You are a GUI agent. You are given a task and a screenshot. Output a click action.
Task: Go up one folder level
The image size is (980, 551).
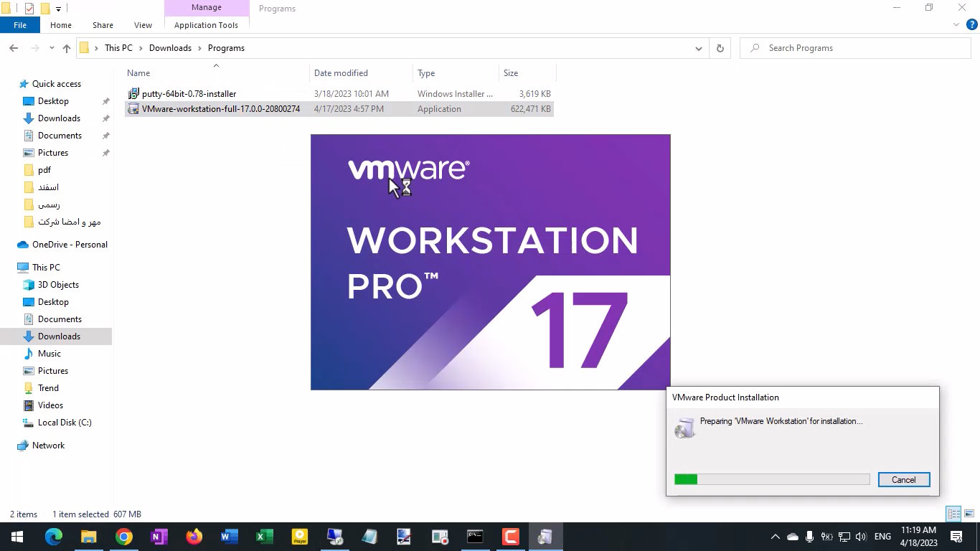pyautogui.click(x=67, y=48)
